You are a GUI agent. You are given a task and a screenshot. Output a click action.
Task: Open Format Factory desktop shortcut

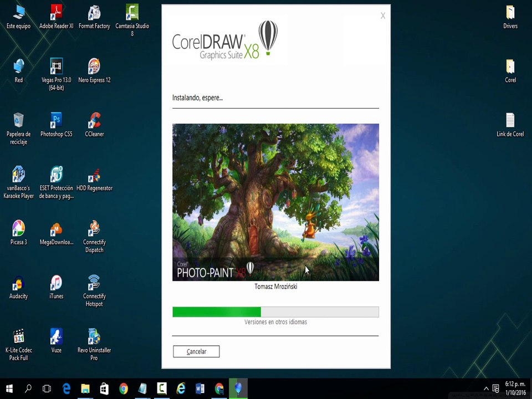click(x=94, y=17)
